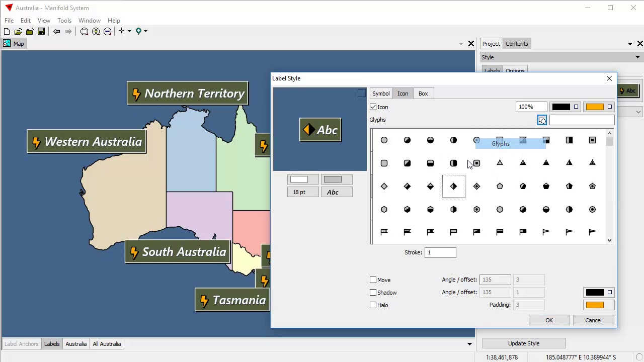Image resolution: width=644 pixels, height=362 pixels.
Task: Switch to the Symbol tab
Action: point(381,94)
